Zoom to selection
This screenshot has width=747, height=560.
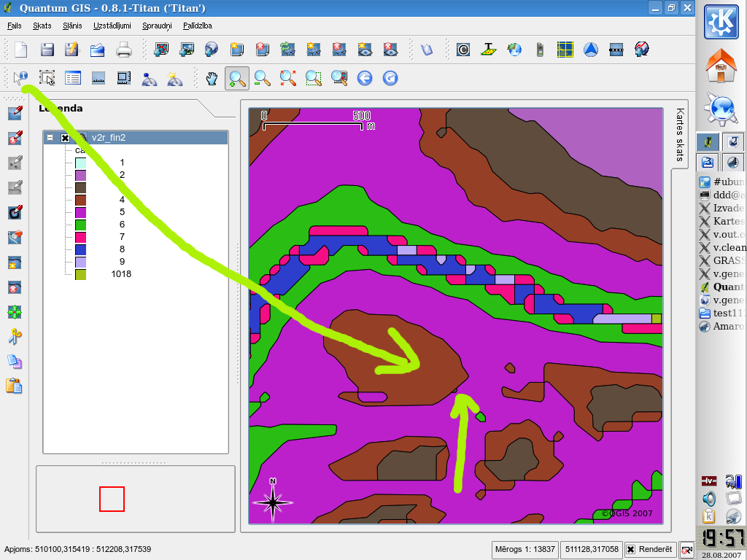coord(314,78)
